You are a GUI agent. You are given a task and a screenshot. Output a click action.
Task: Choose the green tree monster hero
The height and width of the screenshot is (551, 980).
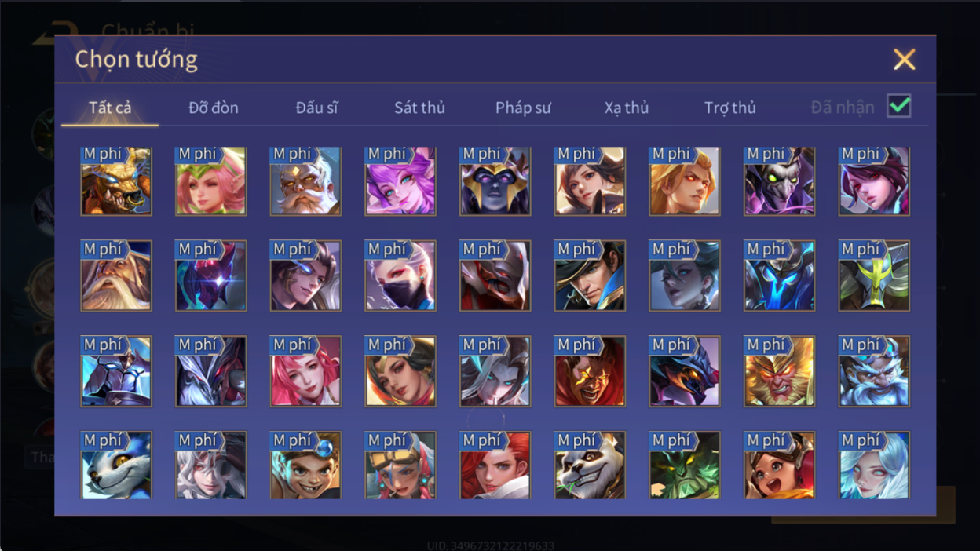[685, 465]
